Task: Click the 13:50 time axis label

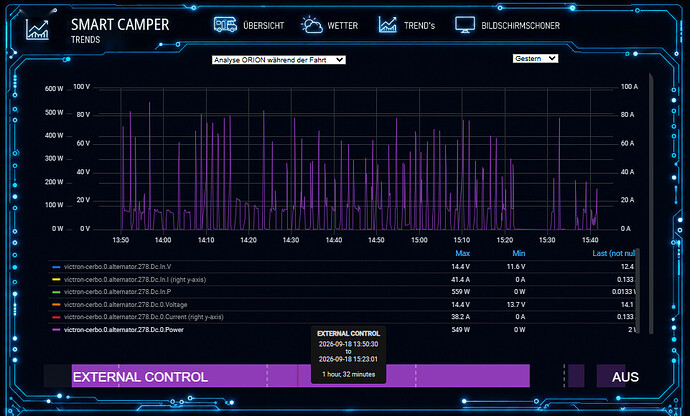Action: [121, 240]
